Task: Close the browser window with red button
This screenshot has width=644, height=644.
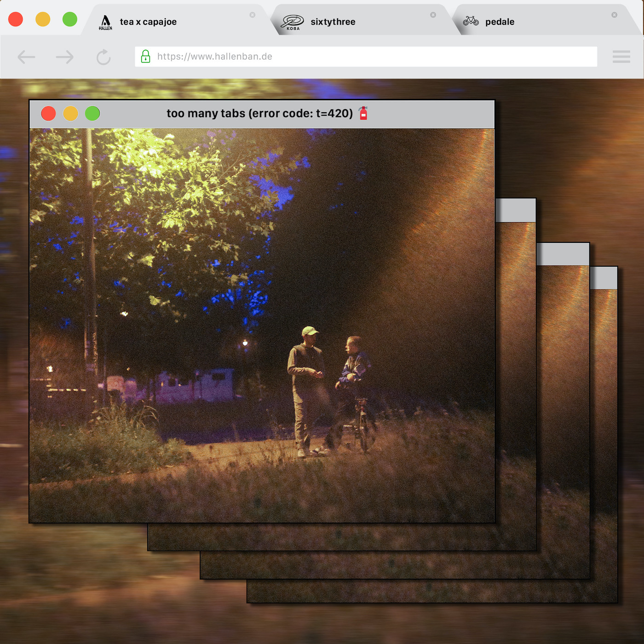Action: (x=16, y=19)
